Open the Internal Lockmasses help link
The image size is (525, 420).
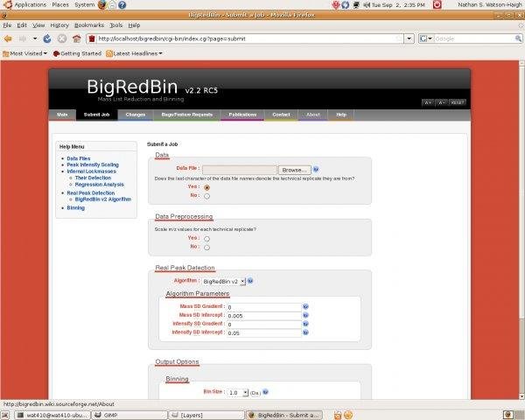(x=91, y=171)
